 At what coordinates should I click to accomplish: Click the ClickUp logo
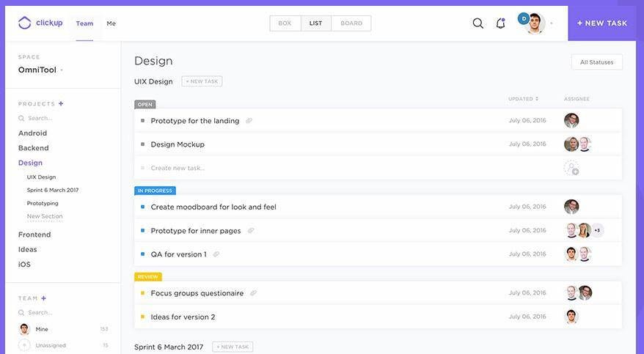tap(40, 23)
